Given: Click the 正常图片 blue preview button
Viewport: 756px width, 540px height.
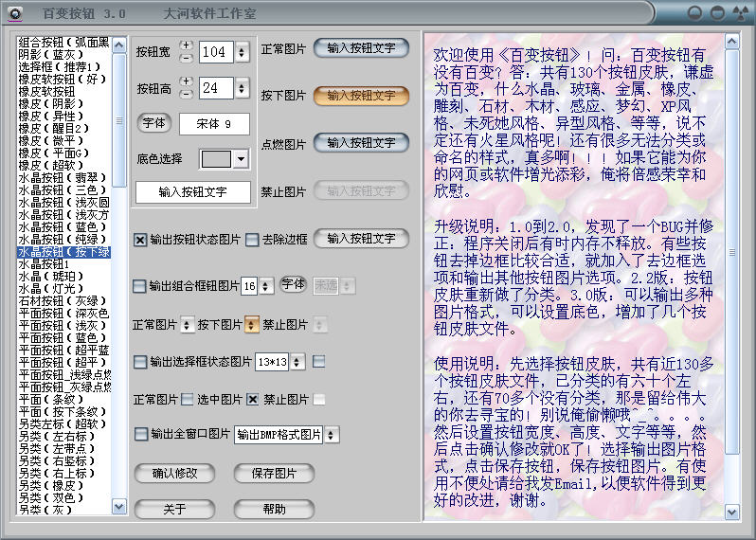Looking at the screenshot, I should (361, 48).
